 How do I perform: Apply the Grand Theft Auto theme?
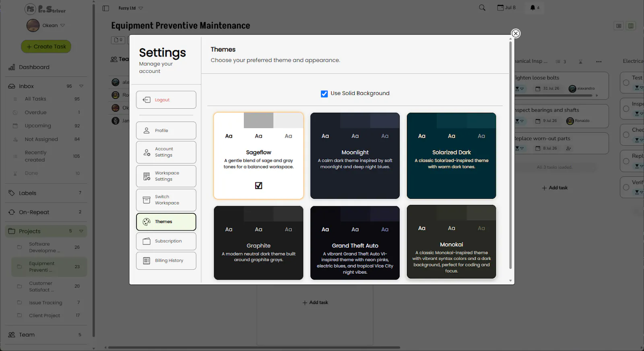(355, 243)
